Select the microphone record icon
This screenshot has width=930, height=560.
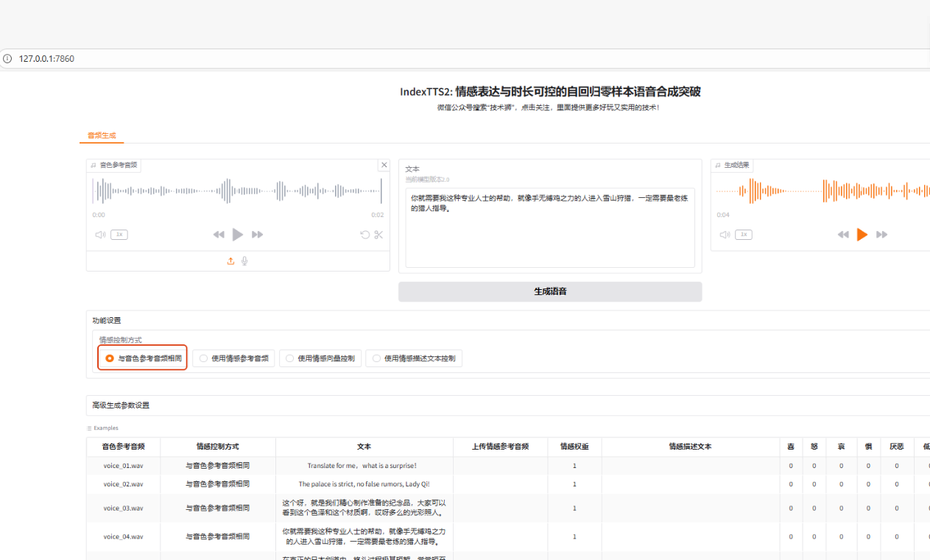tap(244, 261)
